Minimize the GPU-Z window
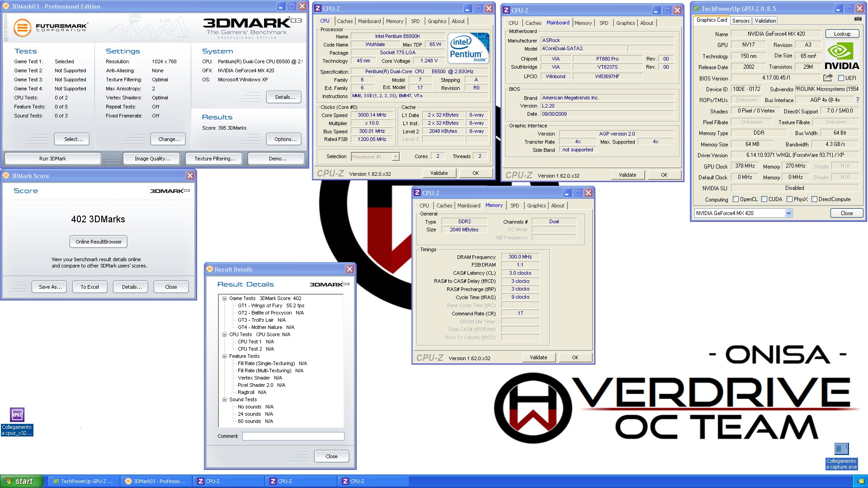868x488 pixels. point(838,8)
